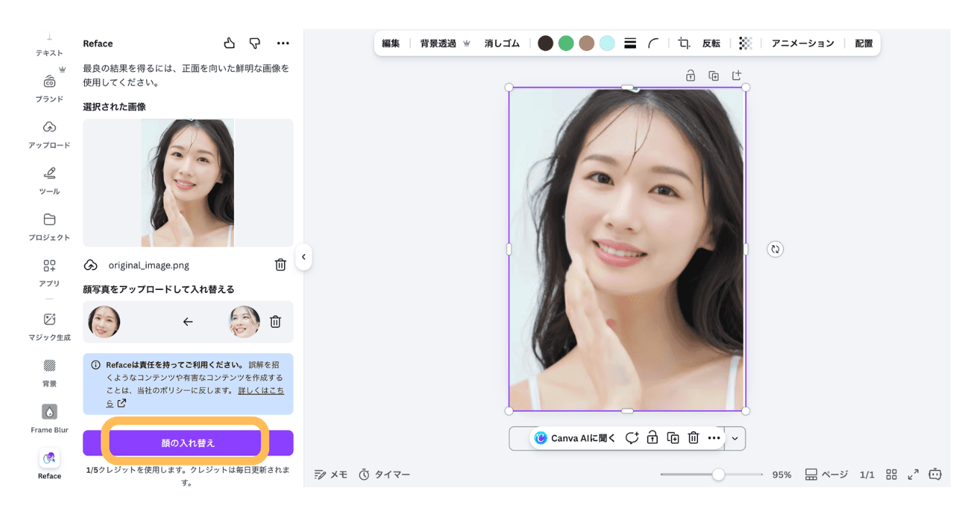Open the アニメーション toolbar menu
The width and height of the screenshot is (980, 531).
pyautogui.click(x=802, y=43)
